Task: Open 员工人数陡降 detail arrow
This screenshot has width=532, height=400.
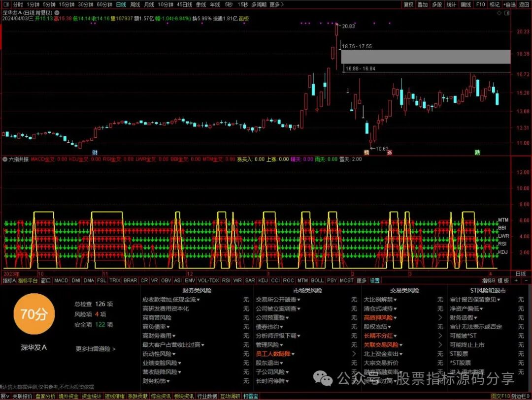Action: tap(354, 354)
